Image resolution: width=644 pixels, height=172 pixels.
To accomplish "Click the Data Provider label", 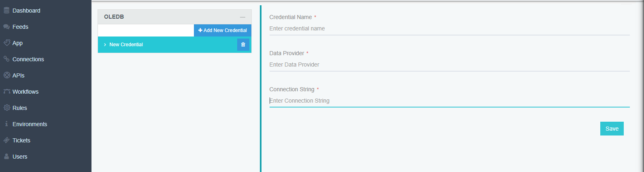I will [287, 53].
